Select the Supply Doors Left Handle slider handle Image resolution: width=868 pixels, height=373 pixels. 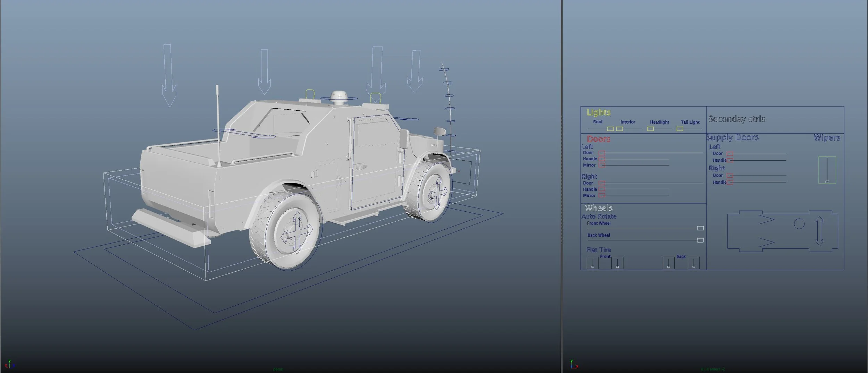tap(730, 160)
